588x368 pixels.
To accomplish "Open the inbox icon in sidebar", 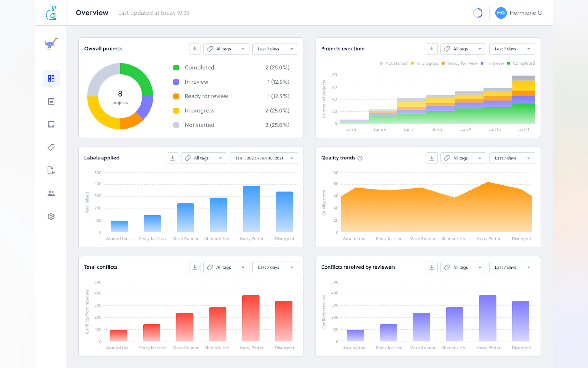I will tap(51, 124).
